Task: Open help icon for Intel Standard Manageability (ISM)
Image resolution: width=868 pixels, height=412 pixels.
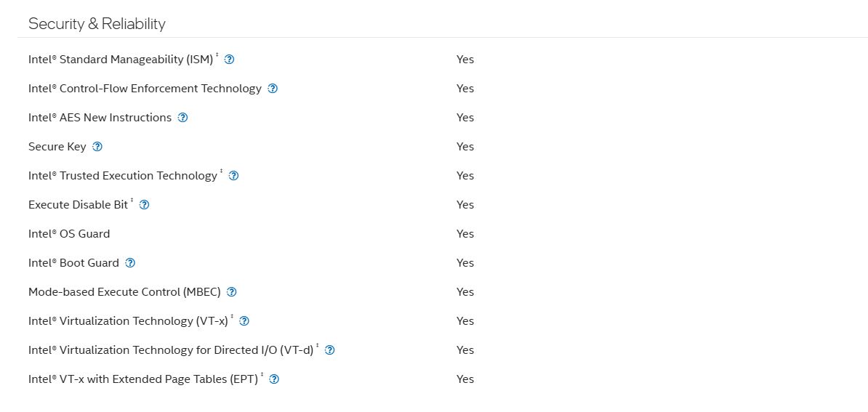Action: (x=229, y=59)
